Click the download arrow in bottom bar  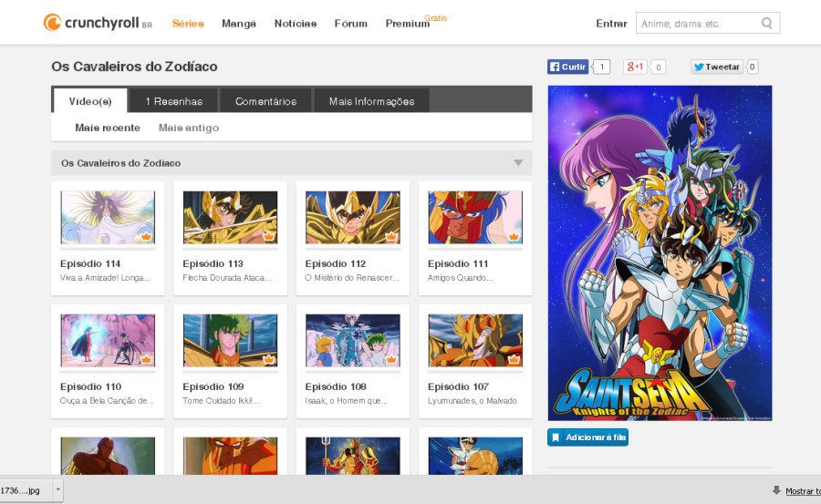(776, 490)
